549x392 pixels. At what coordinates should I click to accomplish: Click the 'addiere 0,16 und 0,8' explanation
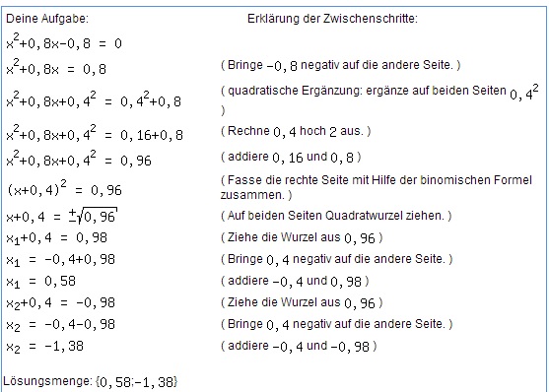pos(291,158)
